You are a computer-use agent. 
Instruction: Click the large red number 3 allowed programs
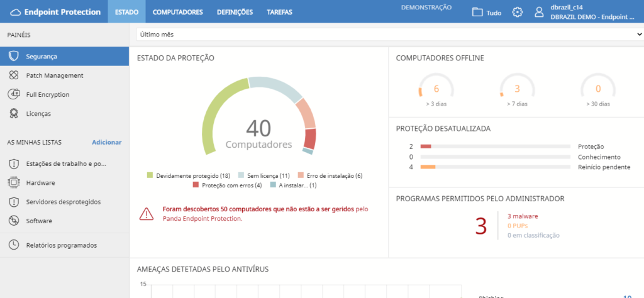pos(481,226)
